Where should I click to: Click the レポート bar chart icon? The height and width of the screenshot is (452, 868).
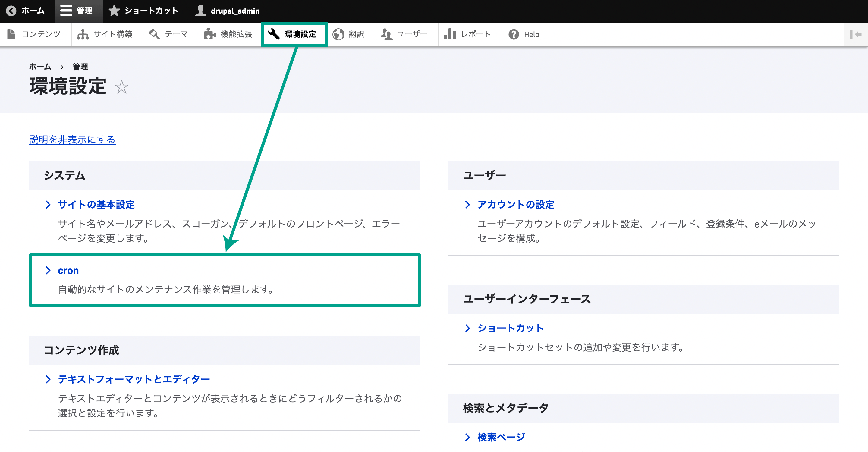(450, 34)
